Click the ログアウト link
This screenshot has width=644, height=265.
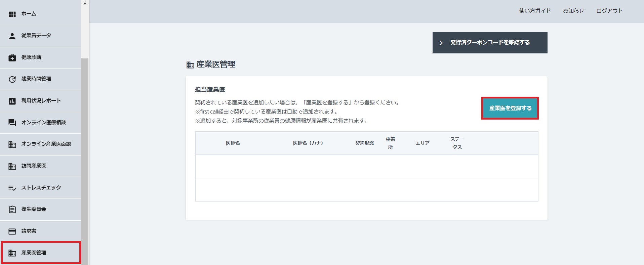point(609,11)
